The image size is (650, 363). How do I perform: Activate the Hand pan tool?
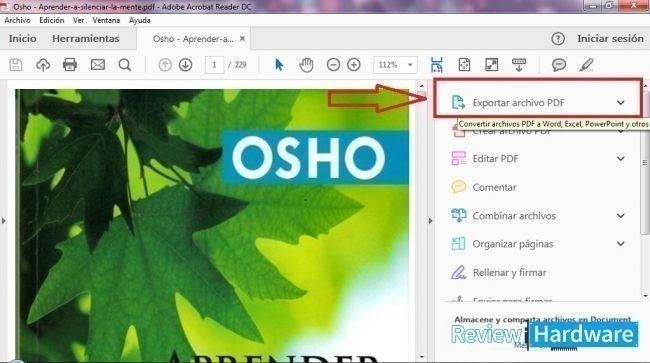(306, 65)
